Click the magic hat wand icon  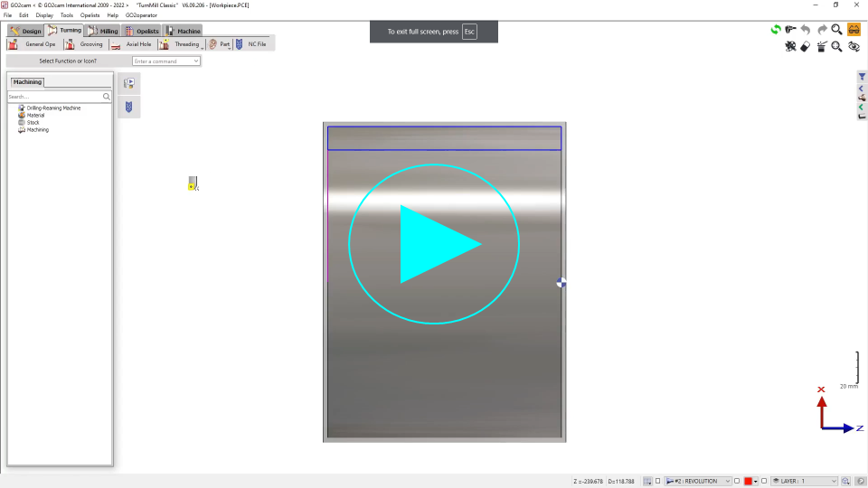pos(822,46)
